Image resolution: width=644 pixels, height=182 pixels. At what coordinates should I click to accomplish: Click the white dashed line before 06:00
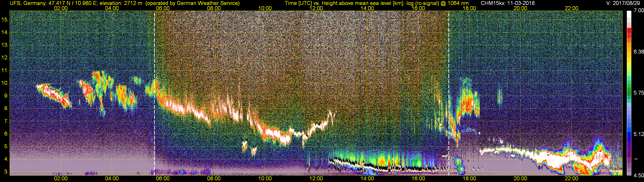(154, 93)
